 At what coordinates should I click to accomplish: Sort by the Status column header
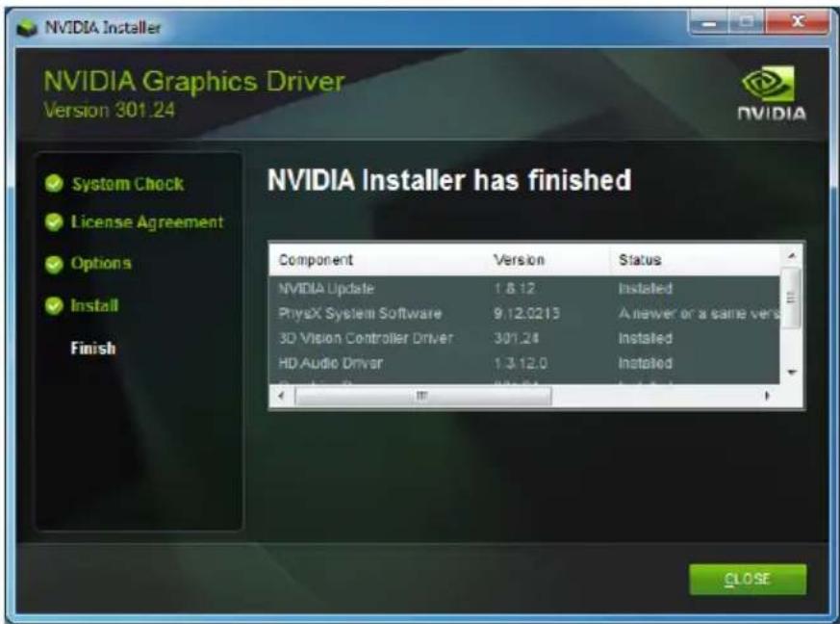pyautogui.click(x=640, y=259)
